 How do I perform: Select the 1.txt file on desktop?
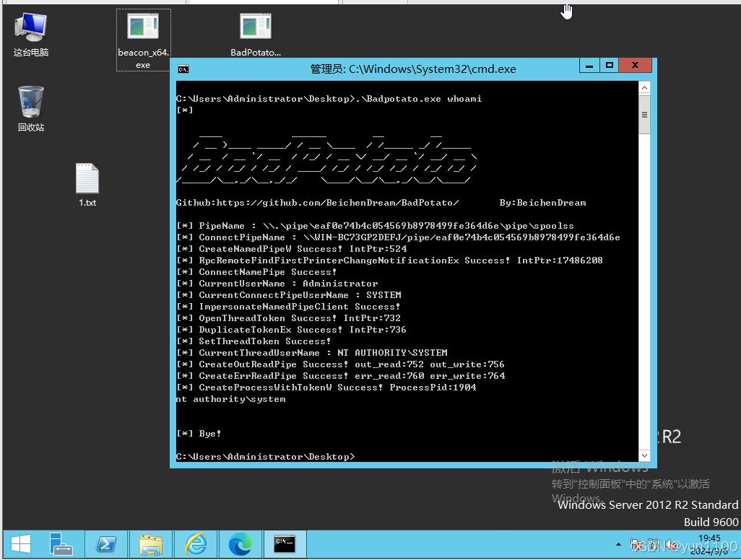[x=87, y=185]
